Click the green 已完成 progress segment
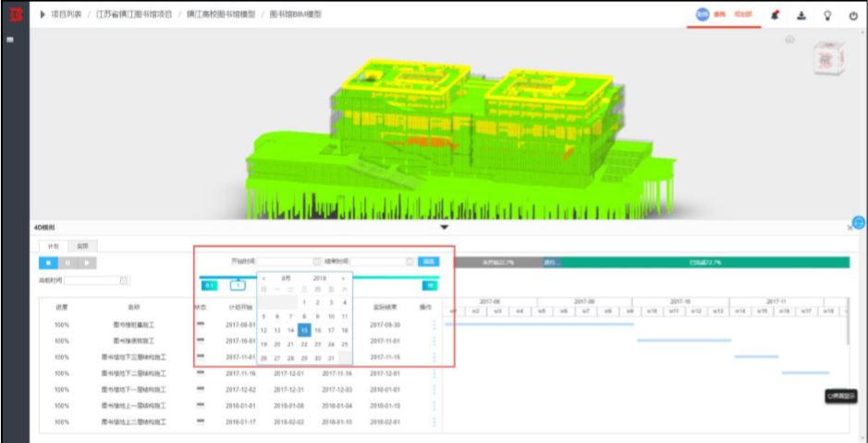The width and height of the screenshot is (868, 443). pos(704,263)
